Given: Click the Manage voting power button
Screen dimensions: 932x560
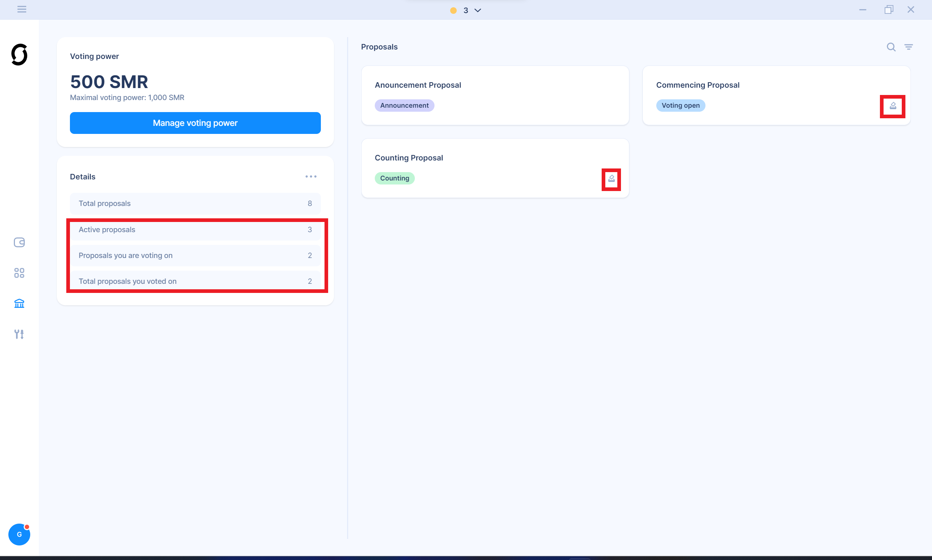Looking at the screenshot, I should (195, 123).
